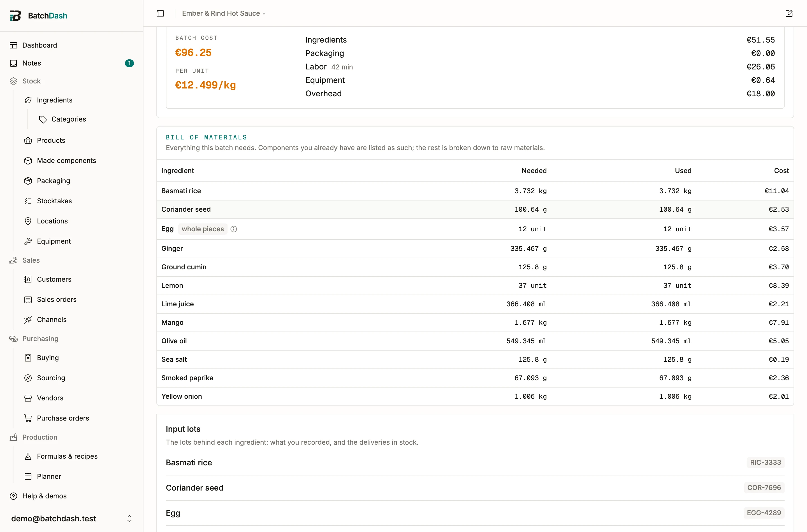Click the Ingredients leaf icon
Image resolution: width=807 pixels, height=532 pixels.
point(28,100)
